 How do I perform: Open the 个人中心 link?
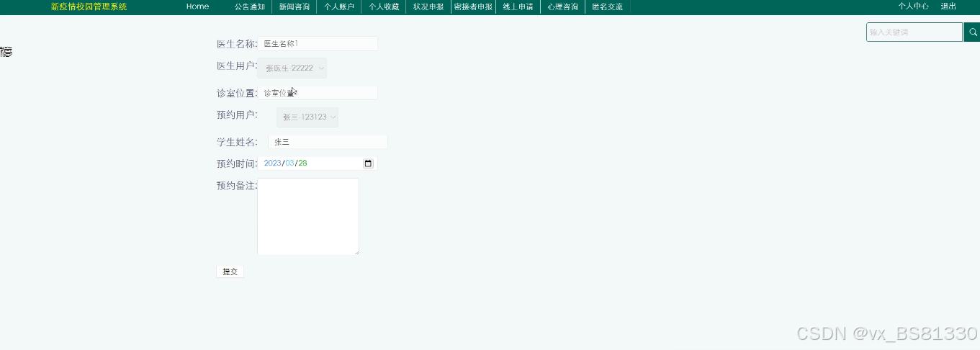pyautogui.click(x=913, y=6)
